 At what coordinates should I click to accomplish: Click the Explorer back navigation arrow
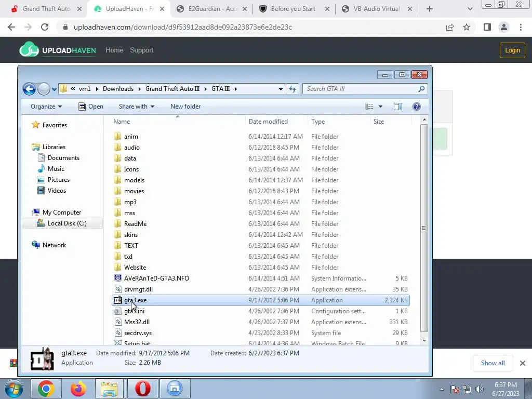tap(29, 89)
